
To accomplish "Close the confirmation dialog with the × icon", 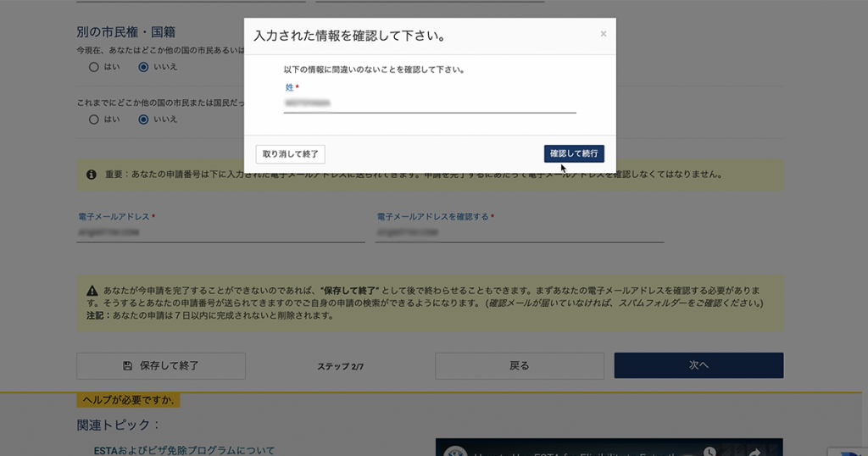I will tap(604, 34).
